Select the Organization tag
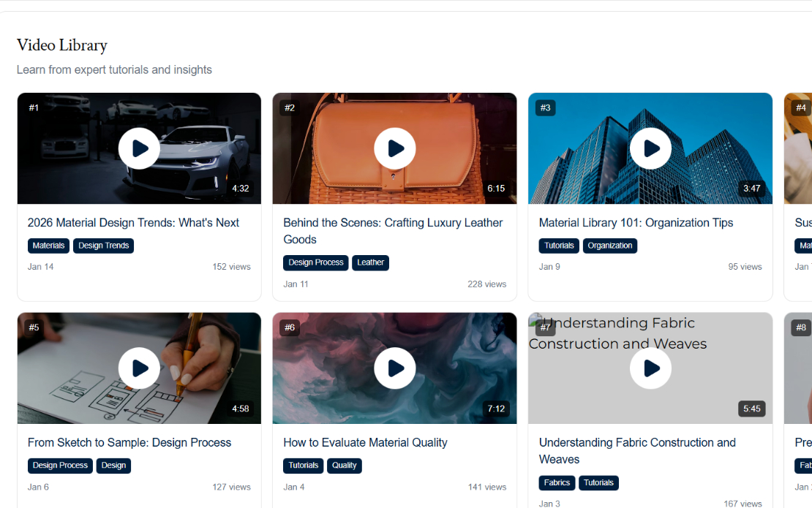The height and width of the screenshot is (508, 812). 610,246
